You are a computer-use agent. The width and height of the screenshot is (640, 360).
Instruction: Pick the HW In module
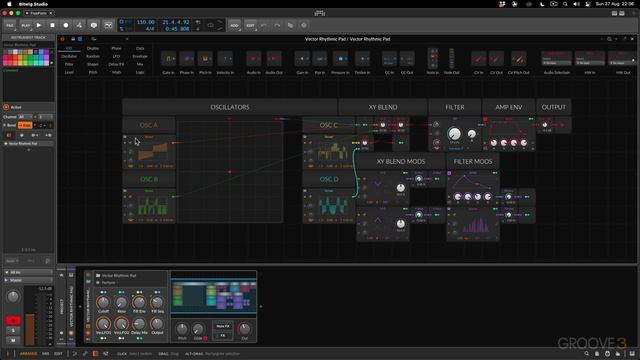click(x=590, y=59)
